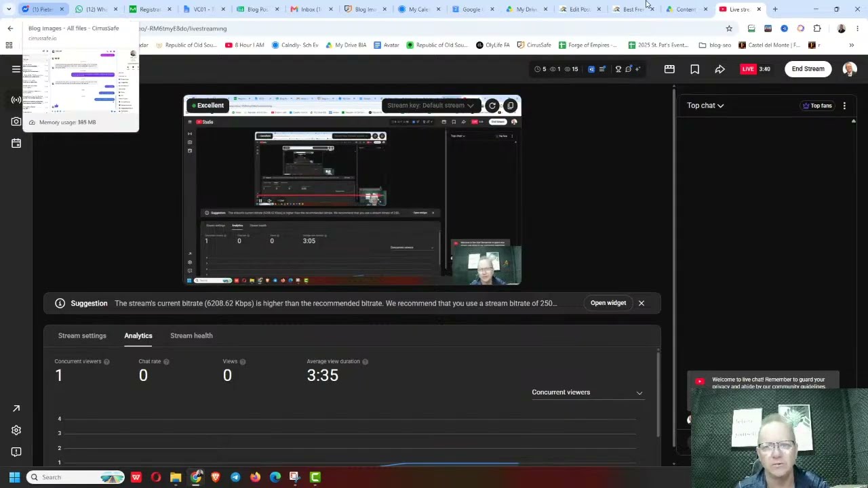This screenshot has height=488, width=868.
Task: Share the stream with the arrow icon
Action: pyautogui.click(x=719, y=68)
